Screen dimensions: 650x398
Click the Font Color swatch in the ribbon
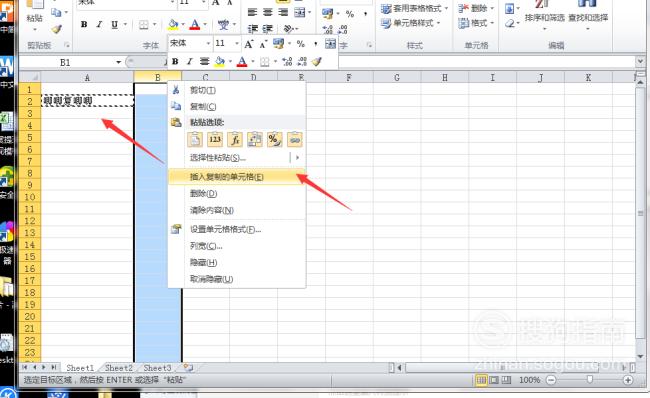(194, 25)
